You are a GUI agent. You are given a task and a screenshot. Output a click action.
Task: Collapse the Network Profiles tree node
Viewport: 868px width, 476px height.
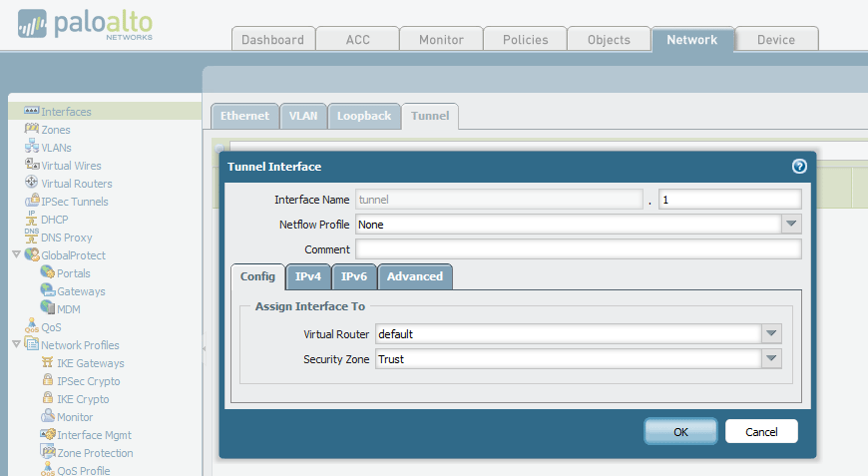[16, 345]
